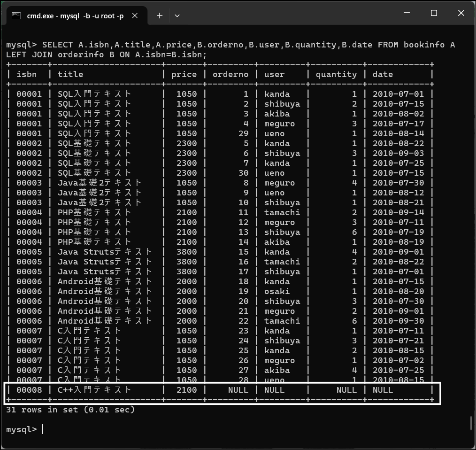
Task: Close the cmd.exe mysql tab
Action: point(135,16)
